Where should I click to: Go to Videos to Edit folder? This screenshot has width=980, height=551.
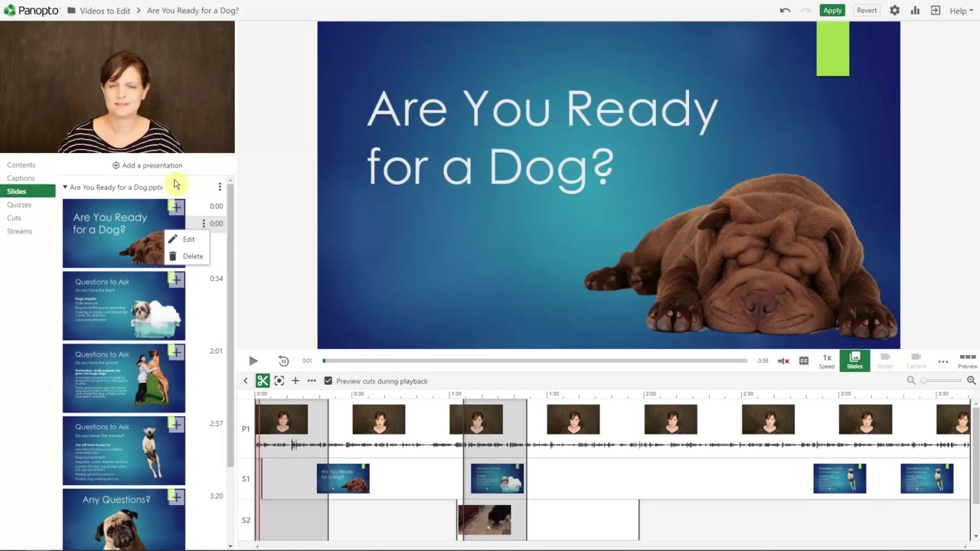(99, 11)
